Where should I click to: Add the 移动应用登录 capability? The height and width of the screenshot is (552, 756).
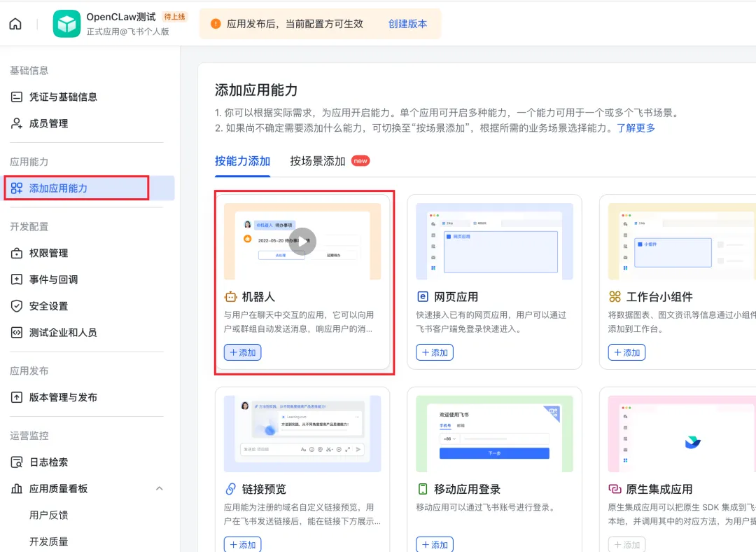point(435,544)
